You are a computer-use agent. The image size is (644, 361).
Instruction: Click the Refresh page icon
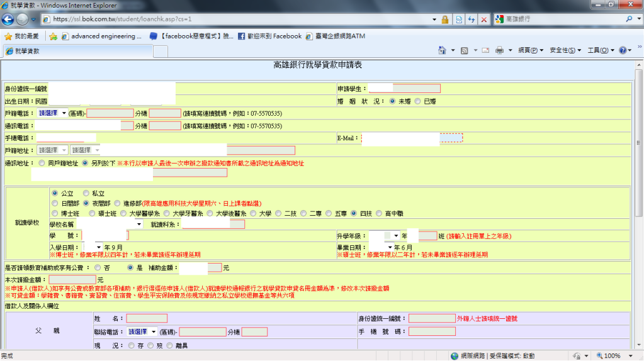click(472, 19)
